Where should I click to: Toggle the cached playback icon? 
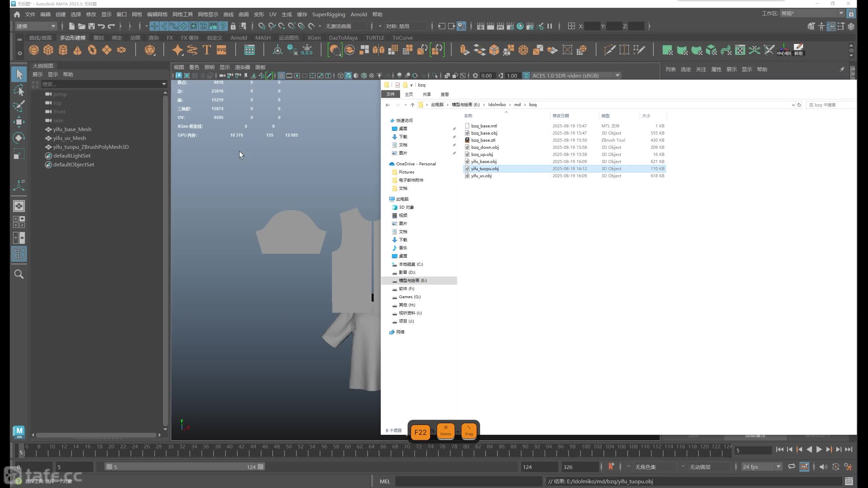[804, 467]
